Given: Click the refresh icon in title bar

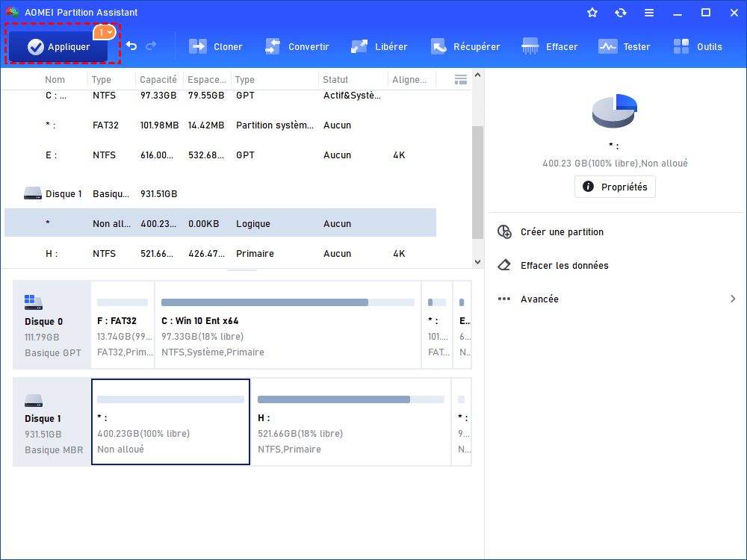Looking at the screenshot, I should 621,13.
